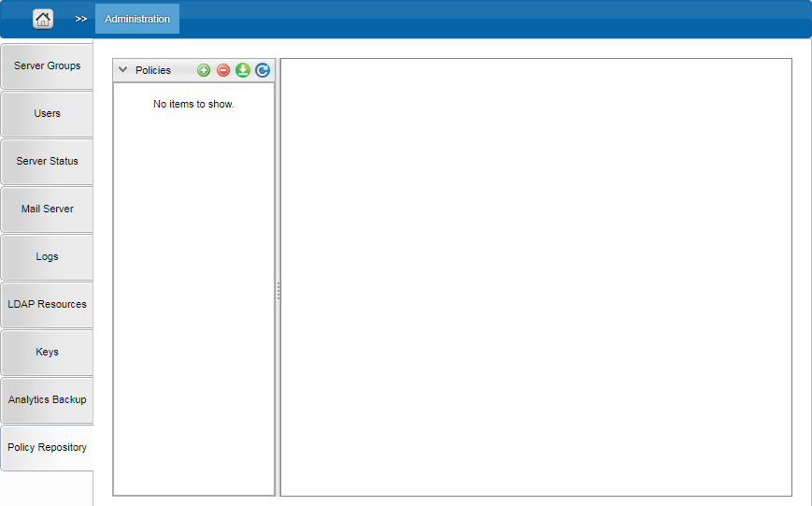Click the breadcrumb double-arrow separator

click(x=80, y=19)
